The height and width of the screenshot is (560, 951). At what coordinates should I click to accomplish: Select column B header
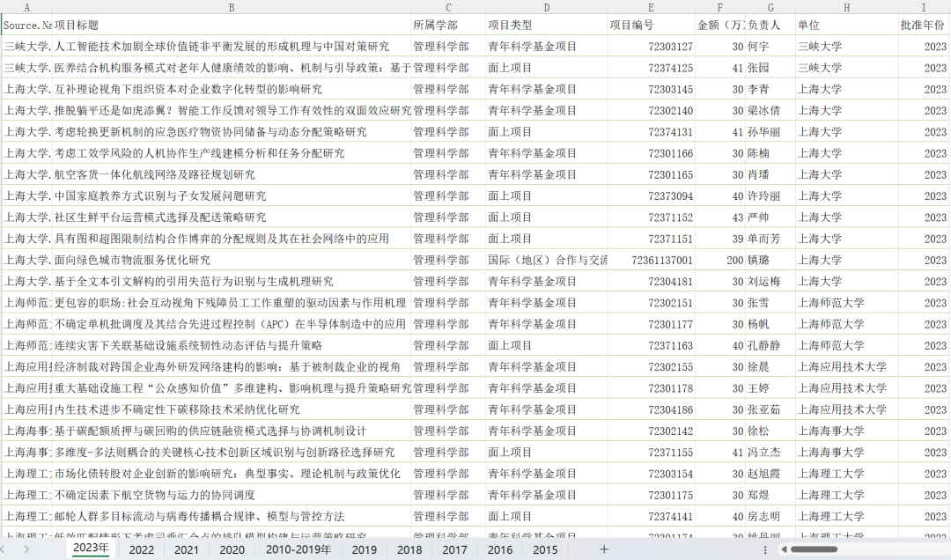click(x=232, y=7)
